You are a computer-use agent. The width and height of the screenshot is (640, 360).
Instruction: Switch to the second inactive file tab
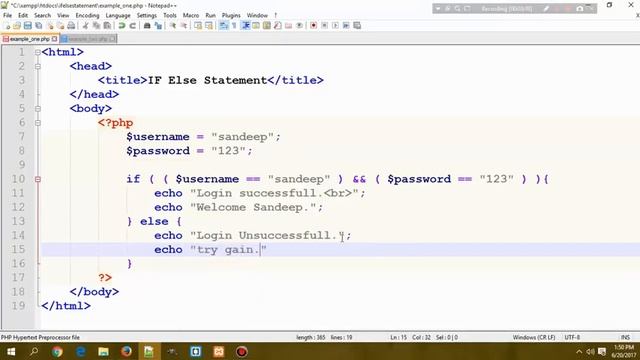point(88,39)
